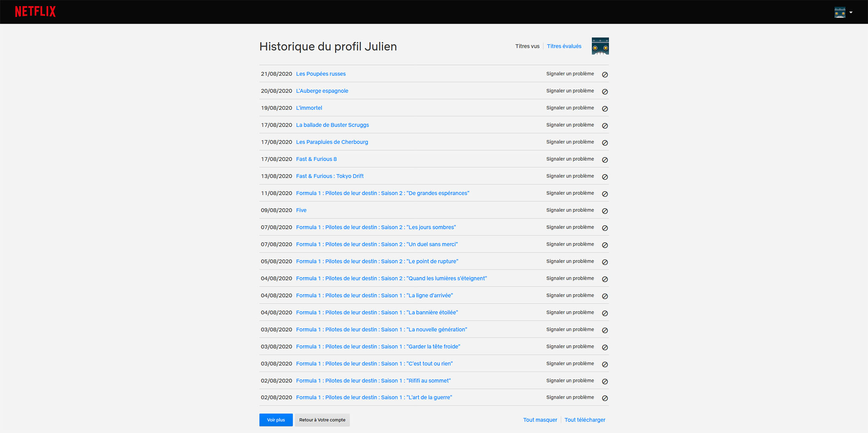Click the profile avatar in top bar
Image resolution: width=868 pixels, height=433 pixels.
tap(840, 12)
